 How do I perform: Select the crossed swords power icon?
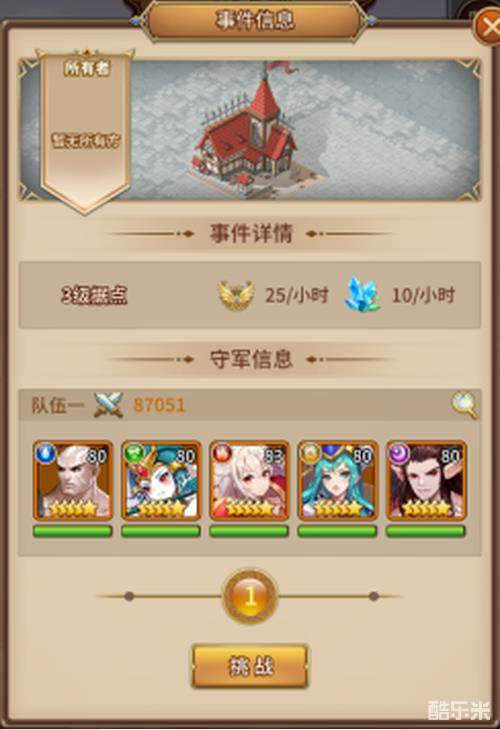coord(108,405)
